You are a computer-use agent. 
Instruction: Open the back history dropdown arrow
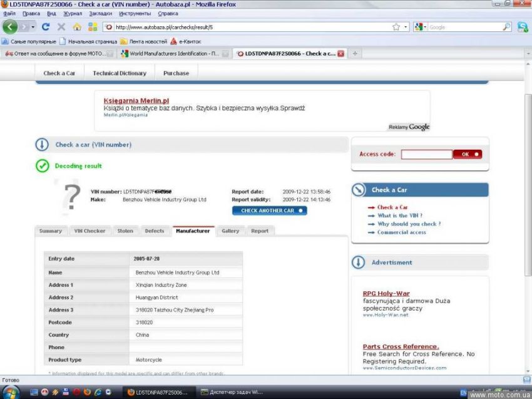[33, 27]
